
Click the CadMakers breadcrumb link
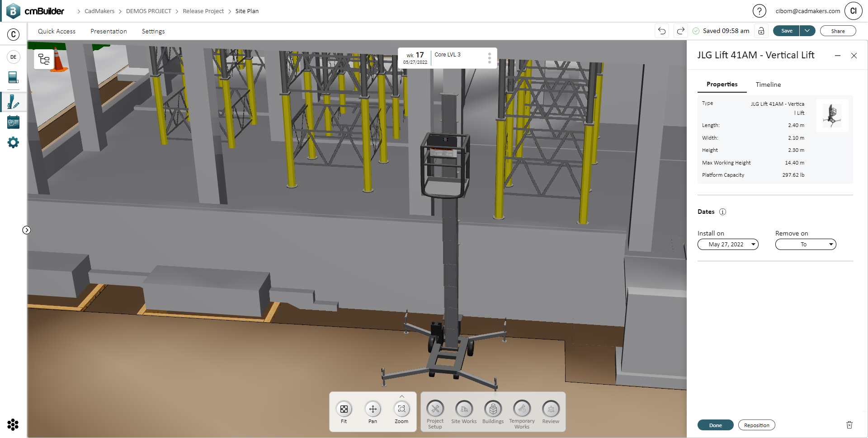99,11
